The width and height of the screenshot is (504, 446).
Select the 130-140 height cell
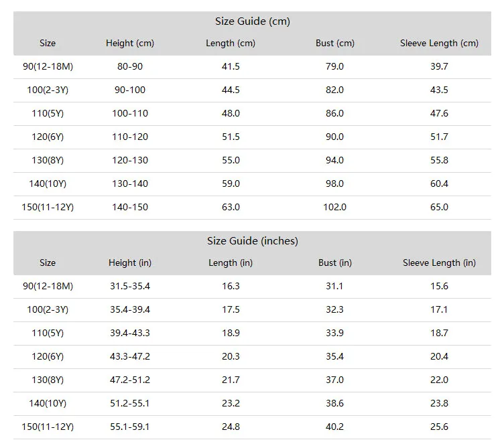tap(130, 183)
